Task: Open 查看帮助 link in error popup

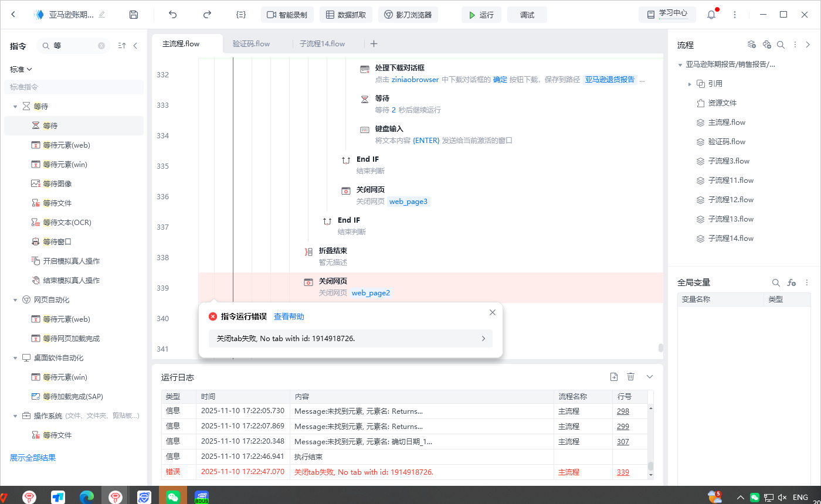Action: click(289, 316)
